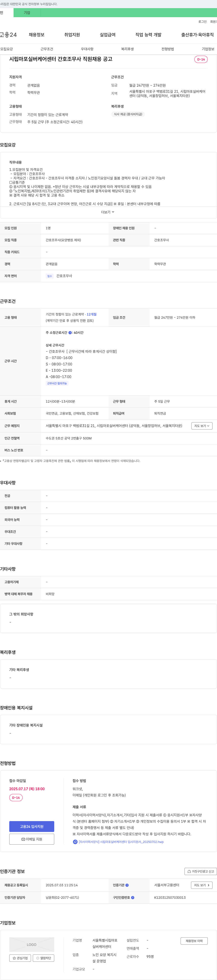
Task: Click the 구인인증번호 K120312507030013
Action: pos(170,897)
